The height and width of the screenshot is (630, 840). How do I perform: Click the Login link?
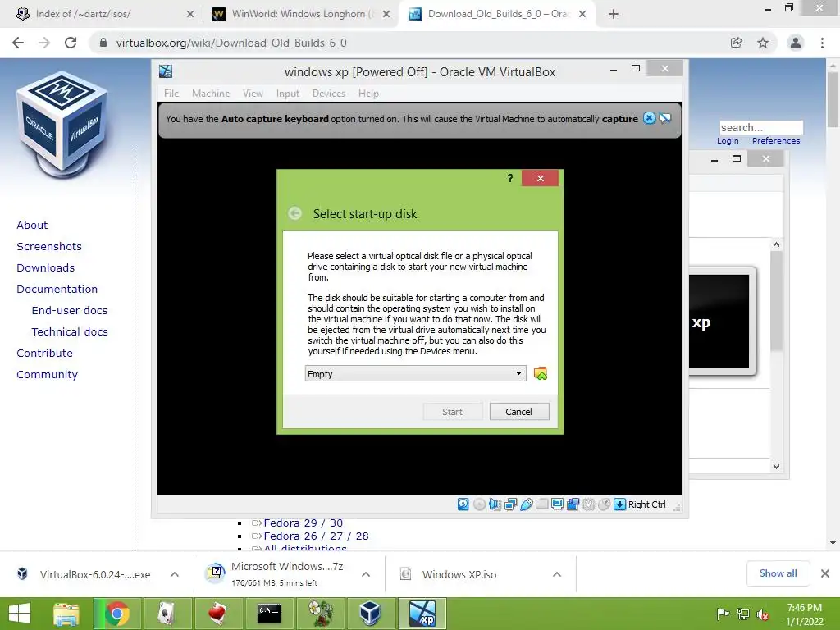pos(728,141)
